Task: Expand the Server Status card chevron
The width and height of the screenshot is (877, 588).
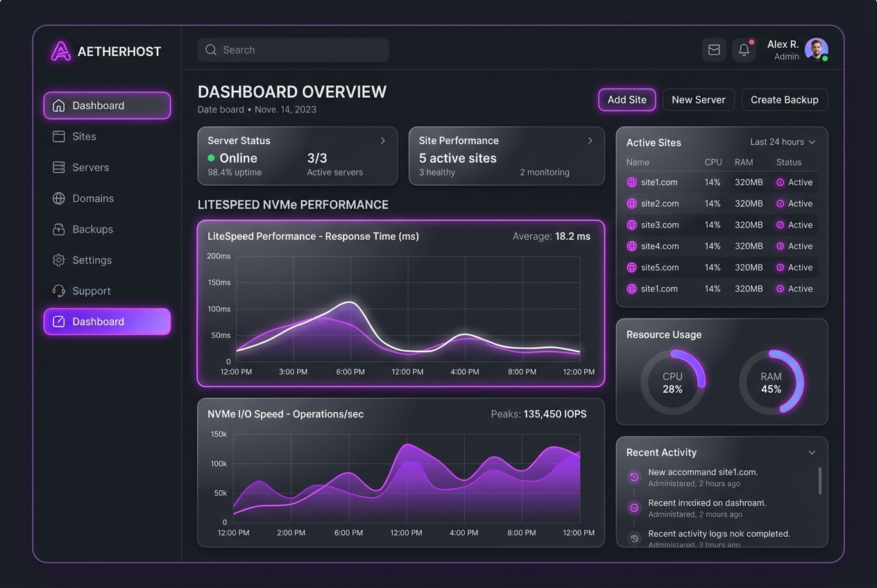Action: pos(382,141)
